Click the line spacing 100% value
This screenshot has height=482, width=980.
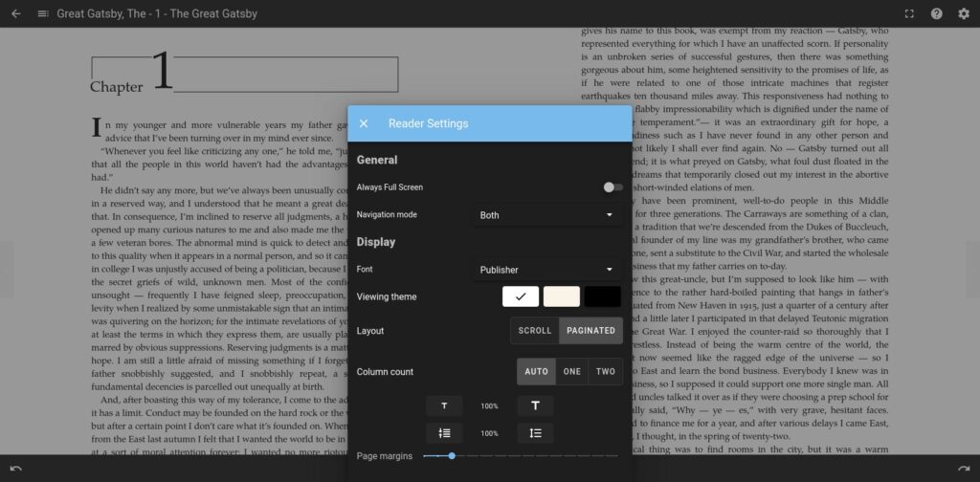click(489, 433)
